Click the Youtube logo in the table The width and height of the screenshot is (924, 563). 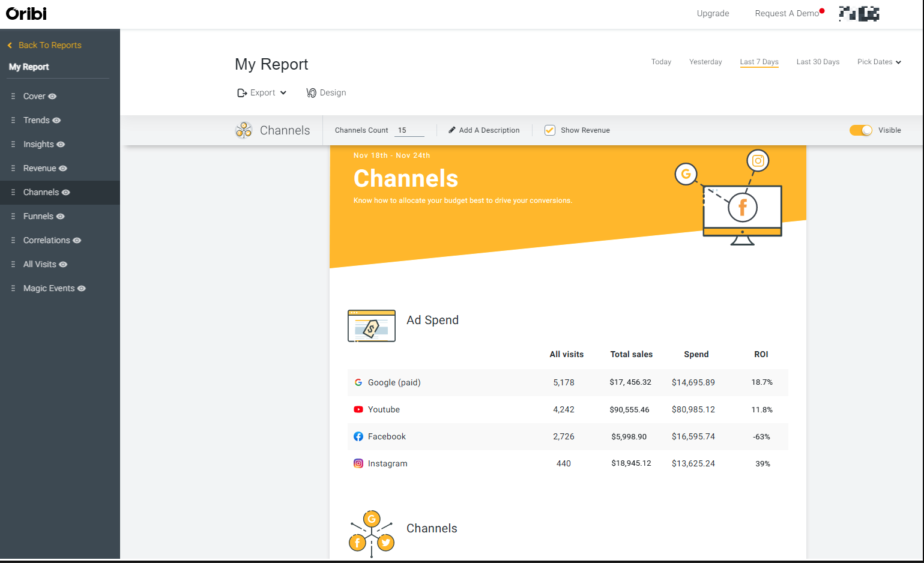(358, 409)
